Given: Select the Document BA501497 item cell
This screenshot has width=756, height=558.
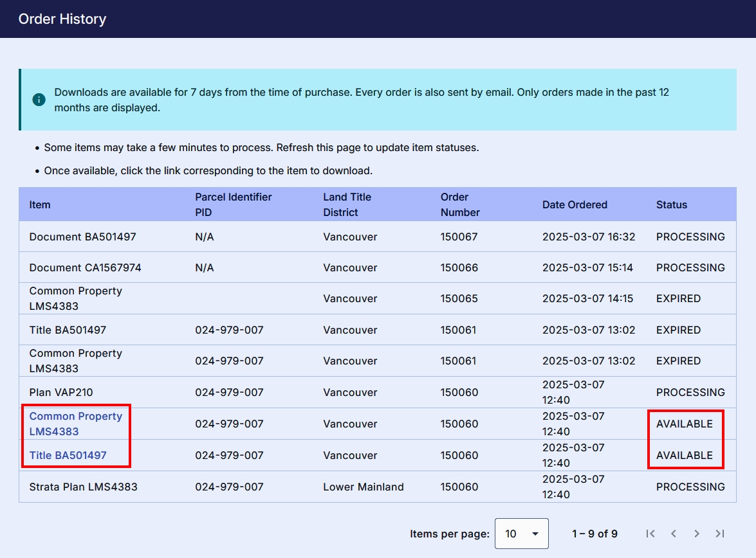Looking at the screenshot, I should 82,237.
